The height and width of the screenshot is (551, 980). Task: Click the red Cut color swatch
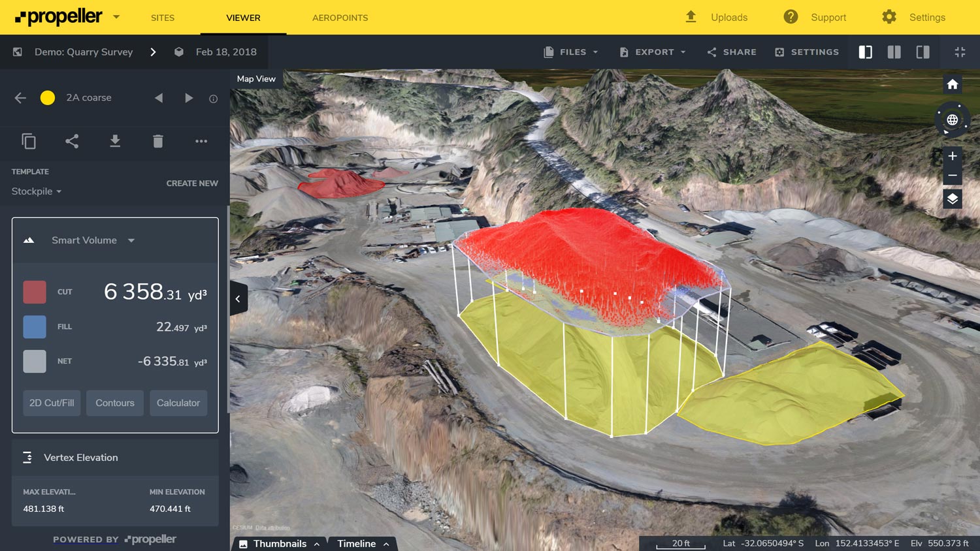pos(35,292)
